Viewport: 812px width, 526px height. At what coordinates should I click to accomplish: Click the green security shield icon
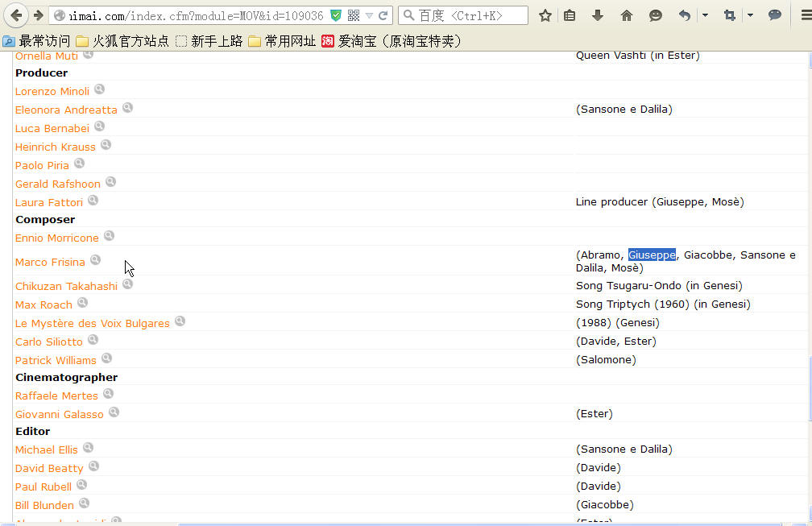336,15
